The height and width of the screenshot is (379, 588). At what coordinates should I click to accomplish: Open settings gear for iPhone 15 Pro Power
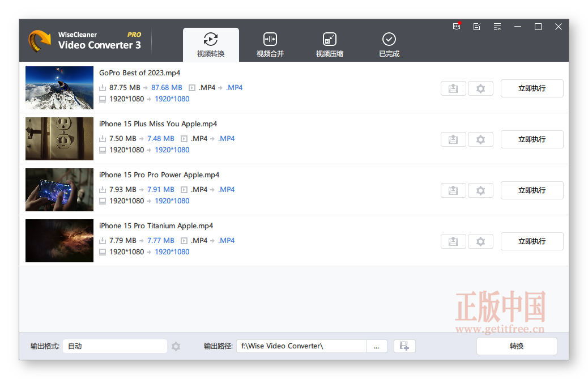[x=481, y=190]
